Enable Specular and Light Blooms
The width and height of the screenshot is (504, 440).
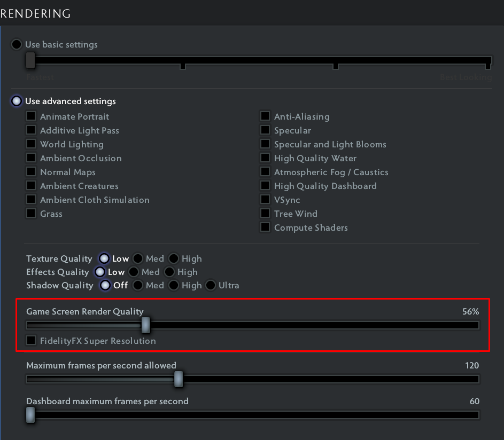[x=265, y=144]
